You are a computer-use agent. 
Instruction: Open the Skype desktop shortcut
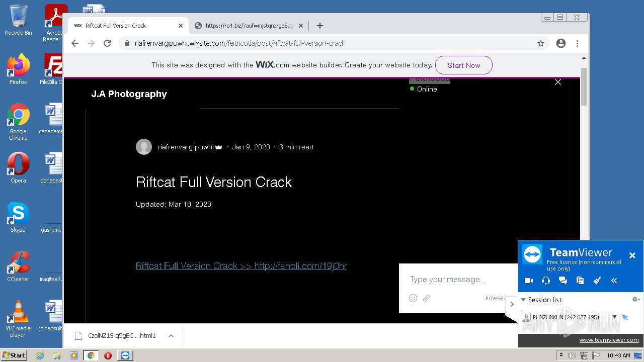(x=18, y=217)
